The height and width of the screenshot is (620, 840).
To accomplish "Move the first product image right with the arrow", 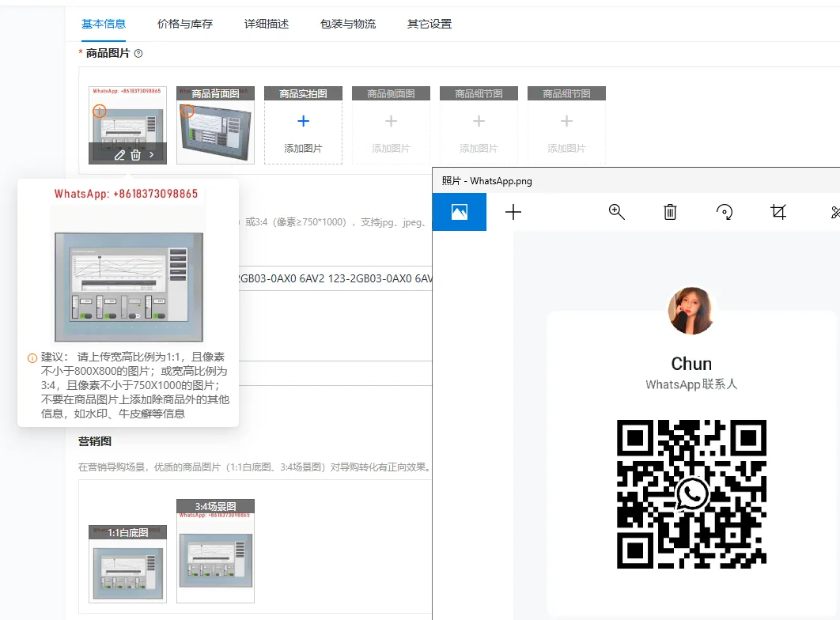I will point(152,155).
